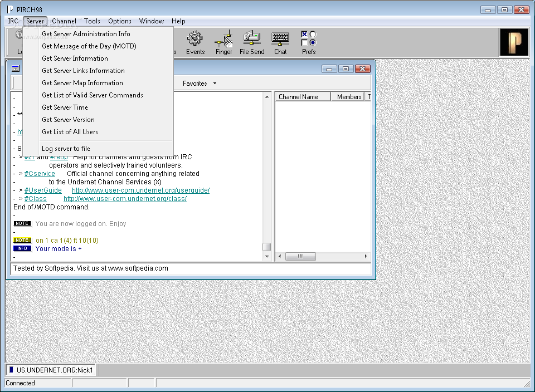Click the 'Connected' status bar text

[x=20, y=383]
